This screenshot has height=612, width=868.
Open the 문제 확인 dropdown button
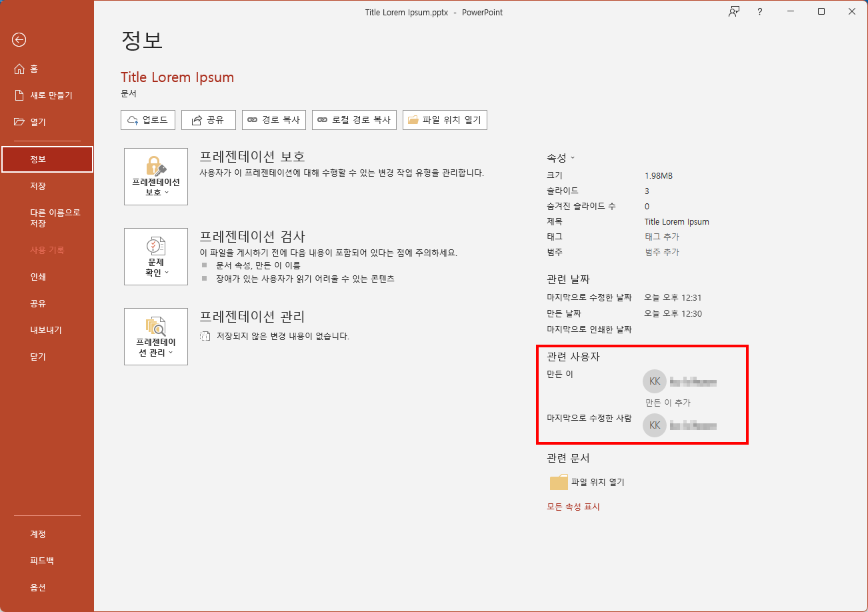156,257
